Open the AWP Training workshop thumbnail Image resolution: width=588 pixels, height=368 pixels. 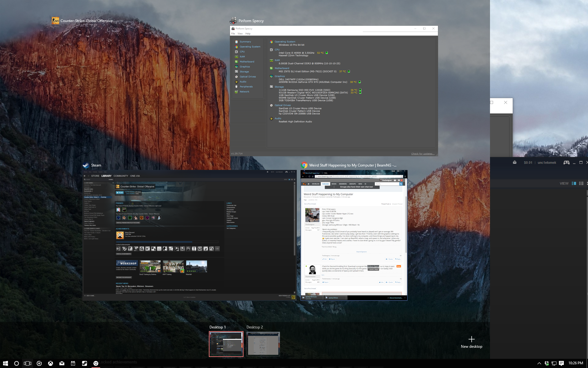173,266
